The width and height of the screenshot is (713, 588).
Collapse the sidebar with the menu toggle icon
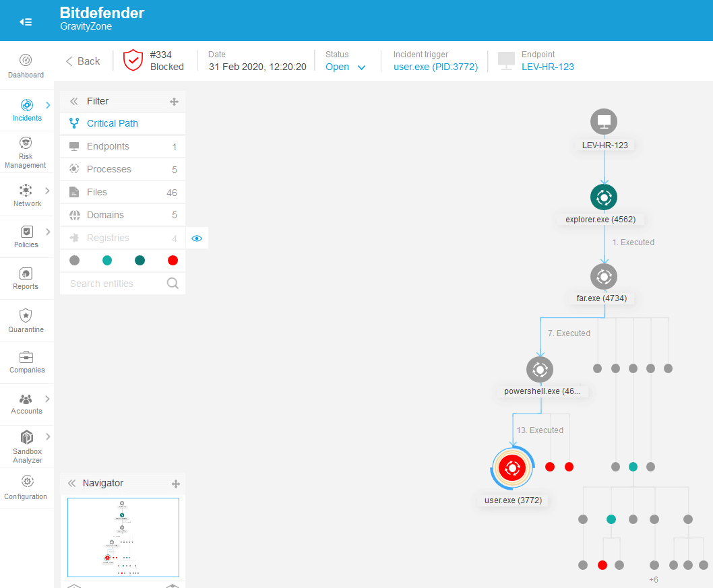point(26,22)
